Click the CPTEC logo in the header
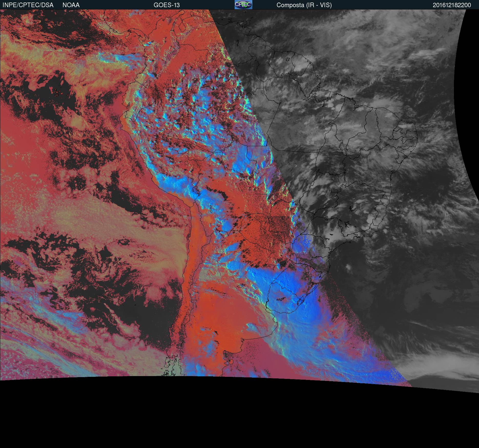Screen dimensions: 479x448 pos(243,5)
